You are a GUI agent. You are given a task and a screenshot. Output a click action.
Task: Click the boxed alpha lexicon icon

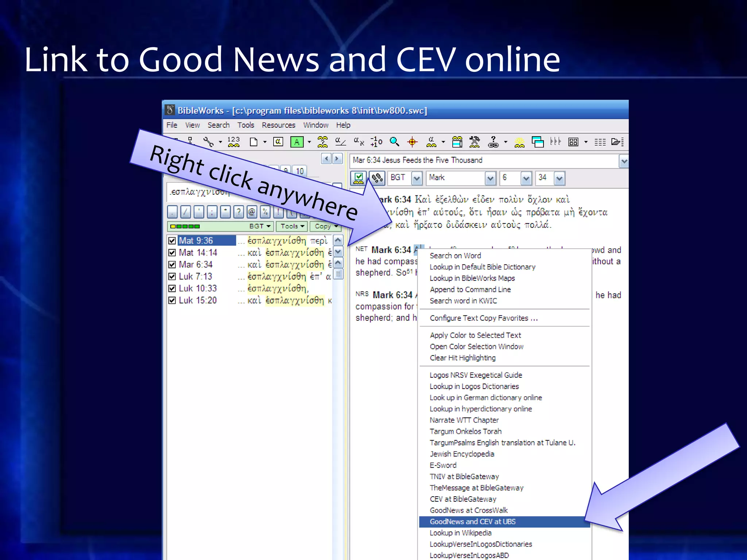click(x=278, y=142)
